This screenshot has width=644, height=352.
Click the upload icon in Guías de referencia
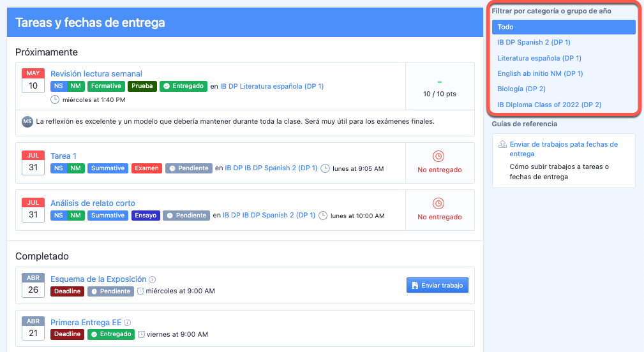click(x=502, y=145)
